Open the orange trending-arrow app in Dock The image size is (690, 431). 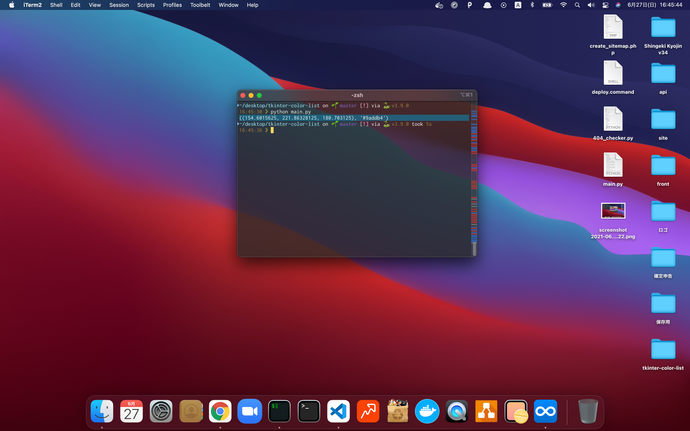[368, 411]
